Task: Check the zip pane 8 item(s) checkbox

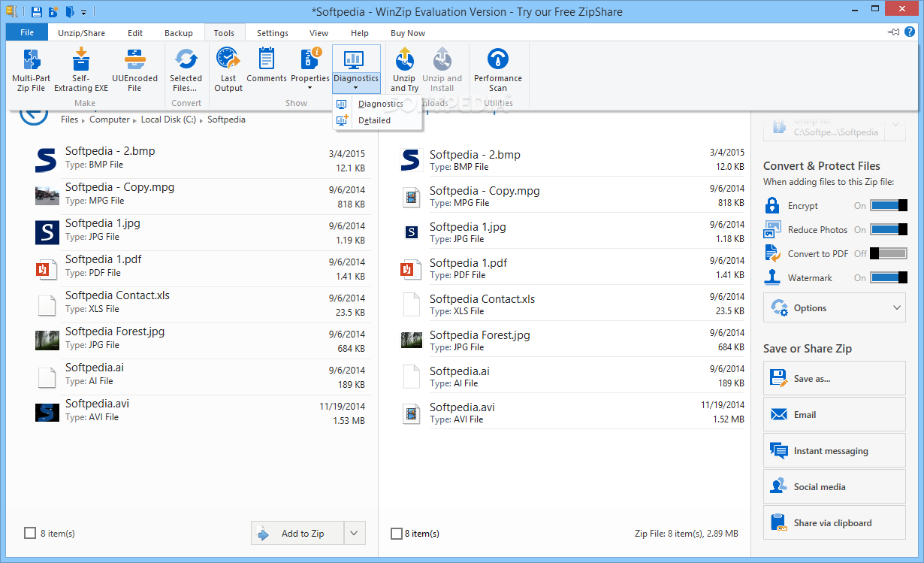Action: [x=397, y=533]
